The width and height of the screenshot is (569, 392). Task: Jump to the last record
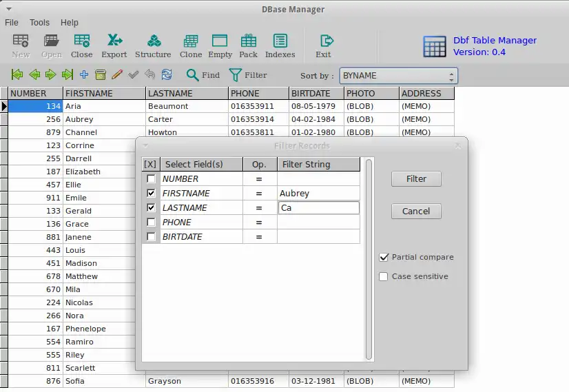(67, 74)
